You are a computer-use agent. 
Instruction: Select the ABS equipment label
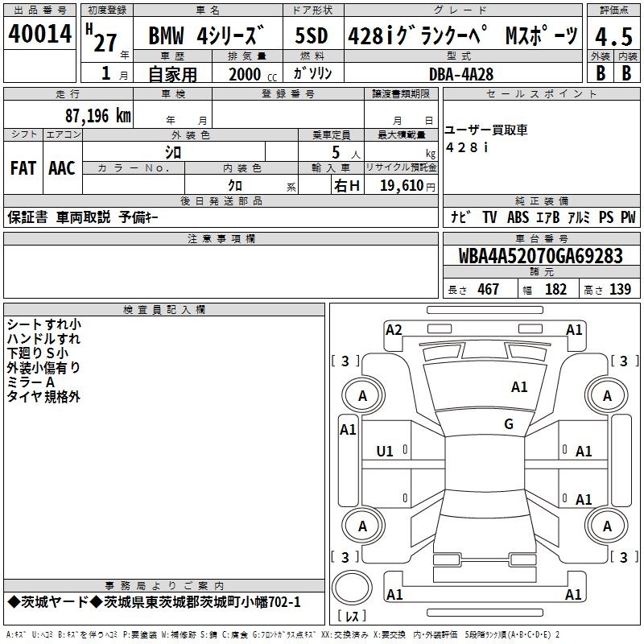pos(519,217)
